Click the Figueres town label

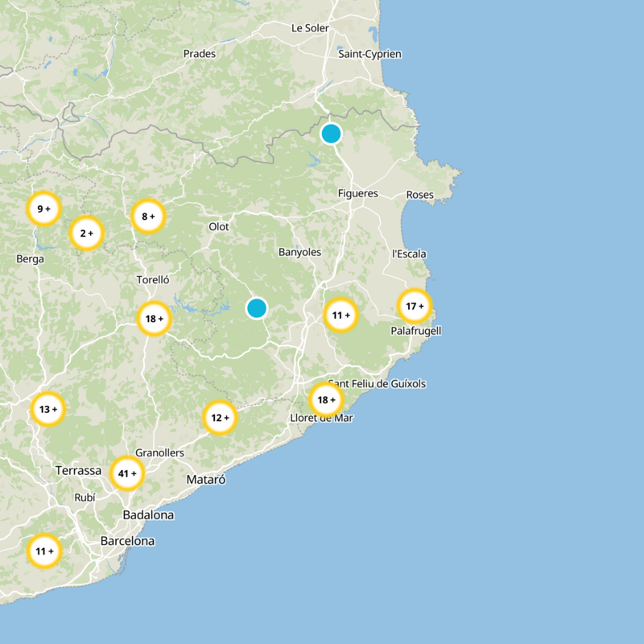coord(357,193)
